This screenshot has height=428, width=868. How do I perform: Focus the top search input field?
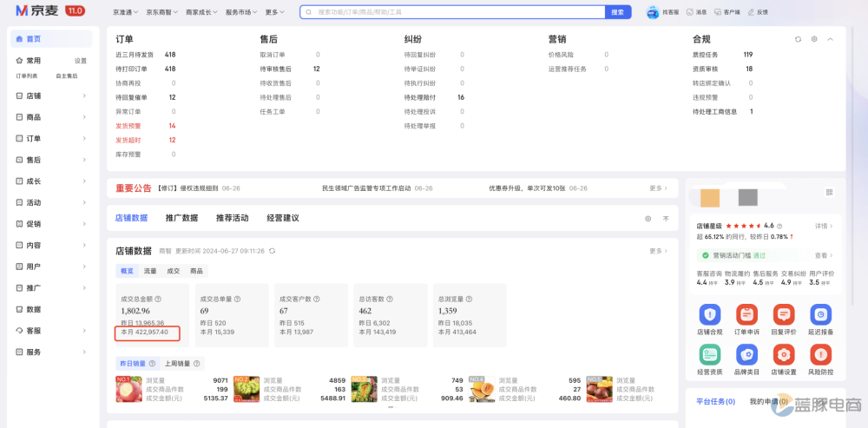pos(452,12)
